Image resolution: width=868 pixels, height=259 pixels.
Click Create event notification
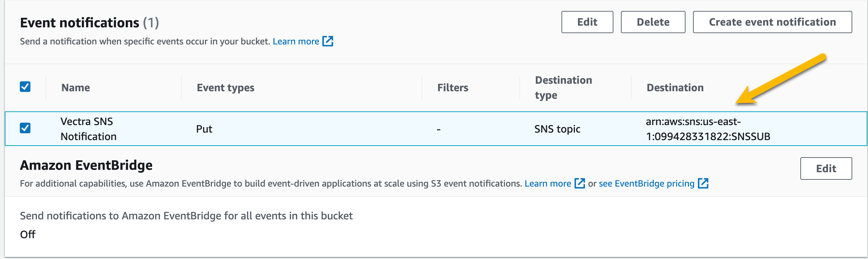[772, 22]
